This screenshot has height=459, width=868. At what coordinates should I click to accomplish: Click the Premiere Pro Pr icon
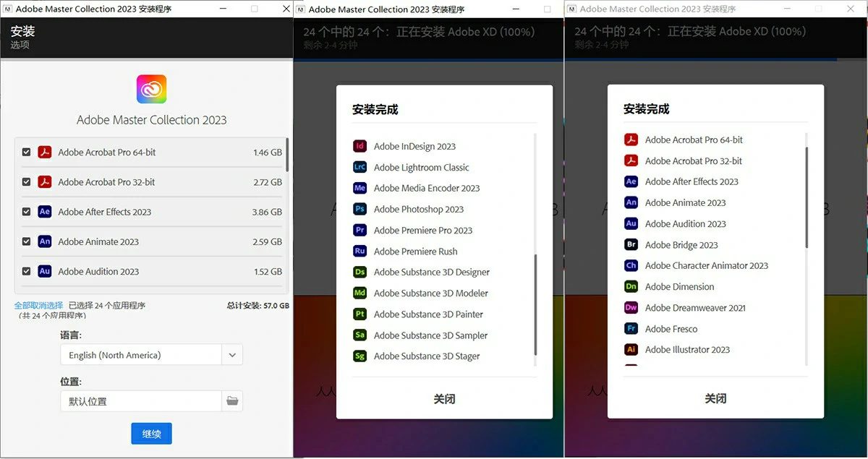coord(359,230)
